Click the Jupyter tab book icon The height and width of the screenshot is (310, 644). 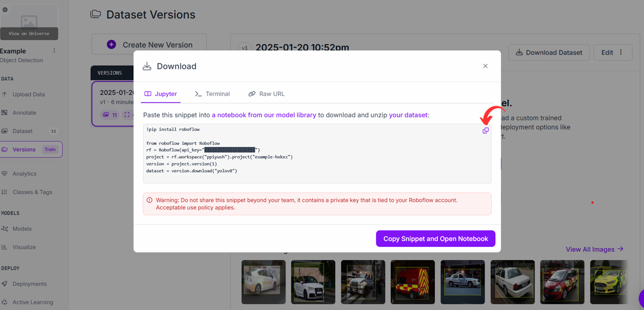tap(148, 94)
